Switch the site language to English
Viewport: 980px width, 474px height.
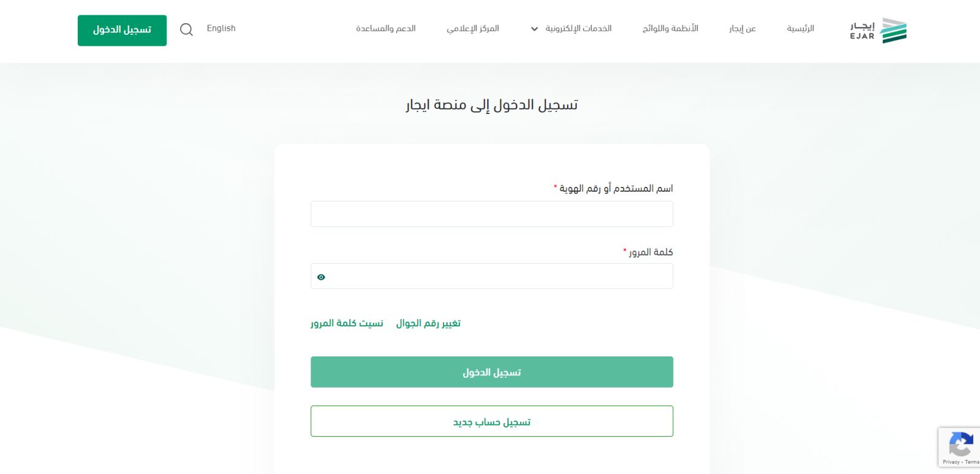pos(221,28)
